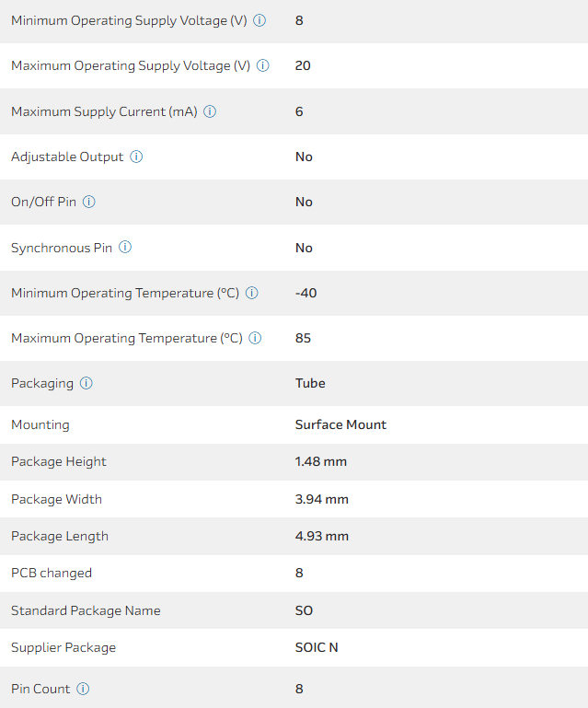Click the 3.94 mm package width value
588x708 pixels.
(x=322, y=499)
